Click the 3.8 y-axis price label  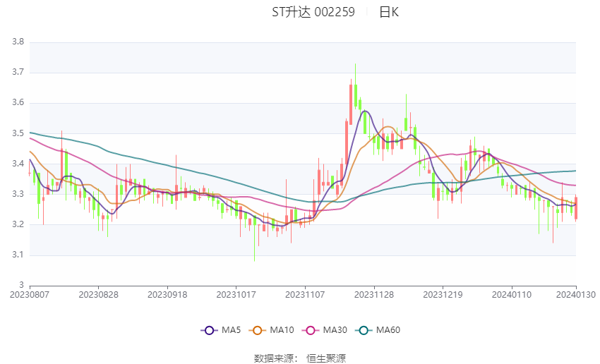click(x=18, y=42)
